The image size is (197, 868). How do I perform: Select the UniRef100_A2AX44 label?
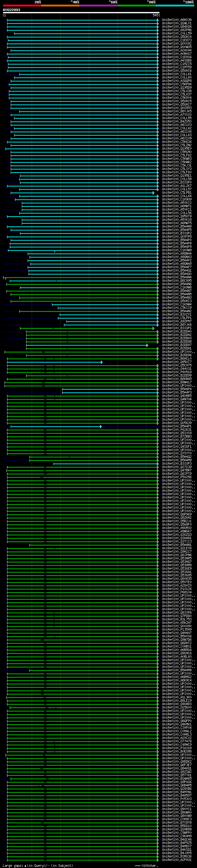click(x=176, y=50)
